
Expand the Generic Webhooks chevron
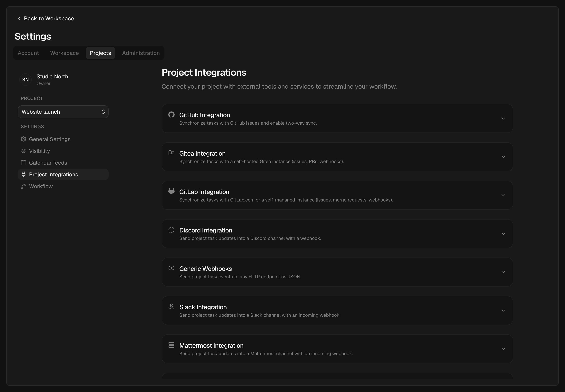[x=503, y=272]
